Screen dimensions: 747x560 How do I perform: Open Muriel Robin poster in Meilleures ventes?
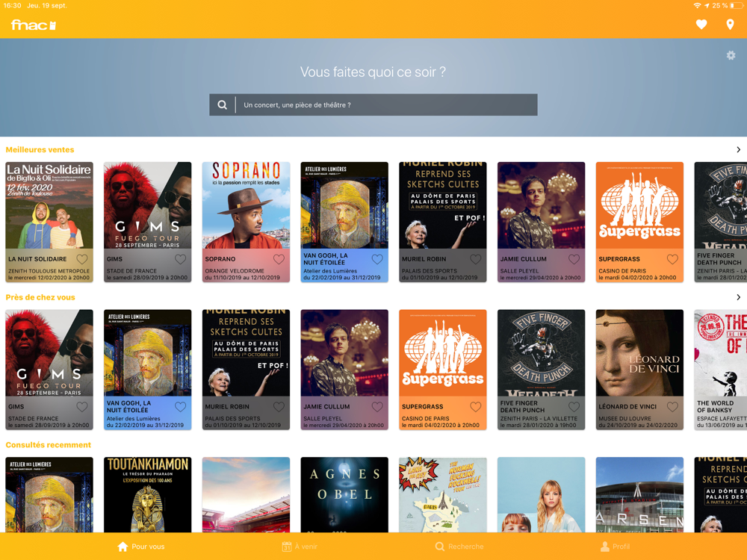tap(443, 205)
